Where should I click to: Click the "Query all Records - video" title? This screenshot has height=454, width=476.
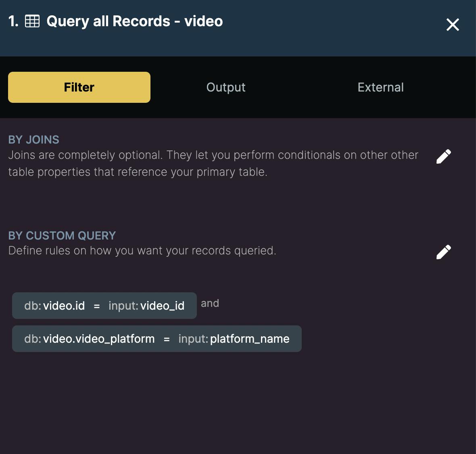pos(135,21)
